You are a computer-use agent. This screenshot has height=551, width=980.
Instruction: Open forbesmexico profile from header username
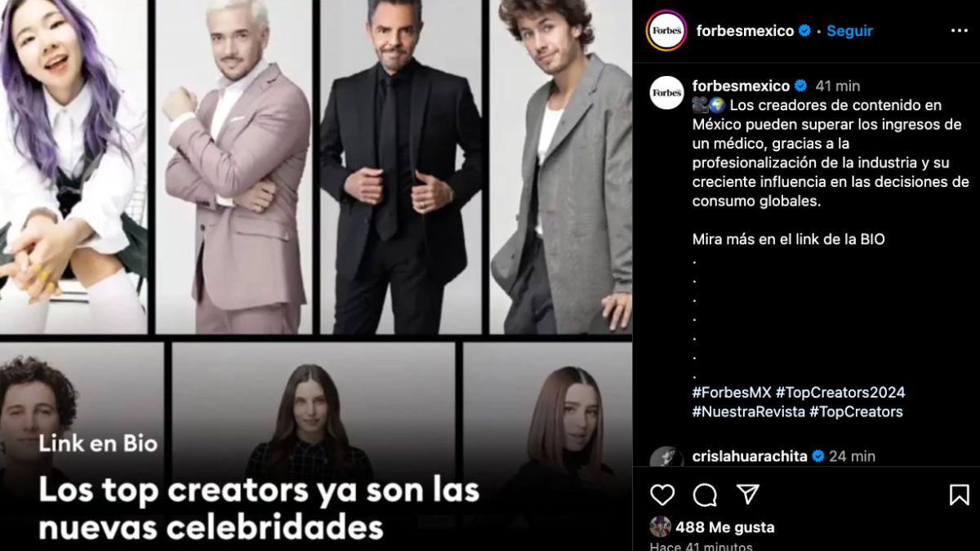pyautogui.click(x=745, y=31)
